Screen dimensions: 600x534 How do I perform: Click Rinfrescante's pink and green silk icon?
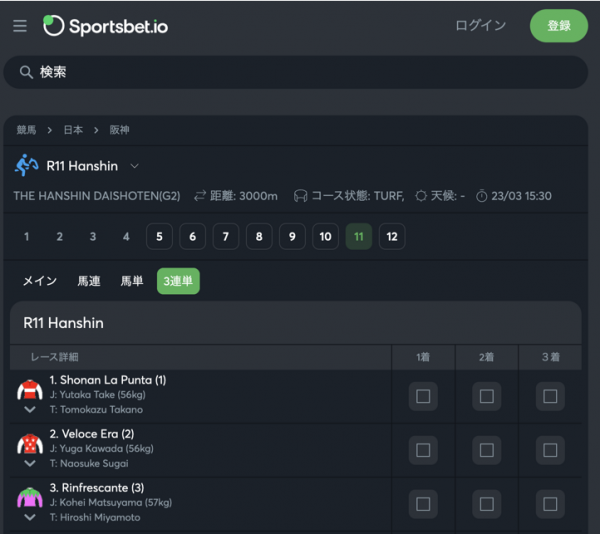(x=30, y=497)
